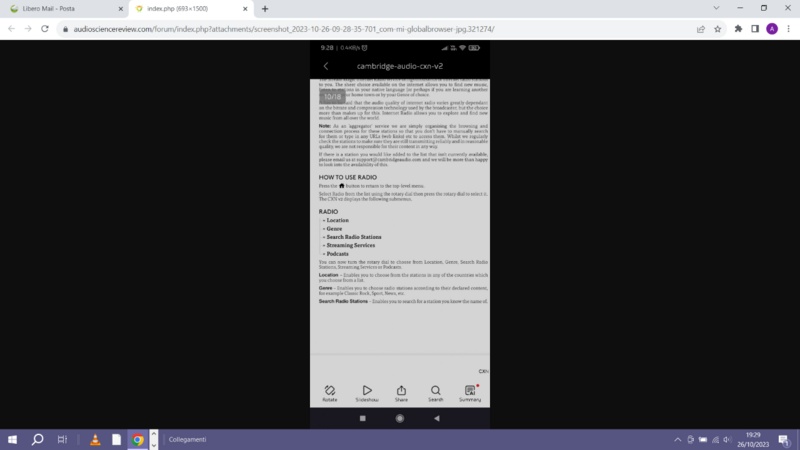Click the Collegamenti toolbar label

point(187,439)
